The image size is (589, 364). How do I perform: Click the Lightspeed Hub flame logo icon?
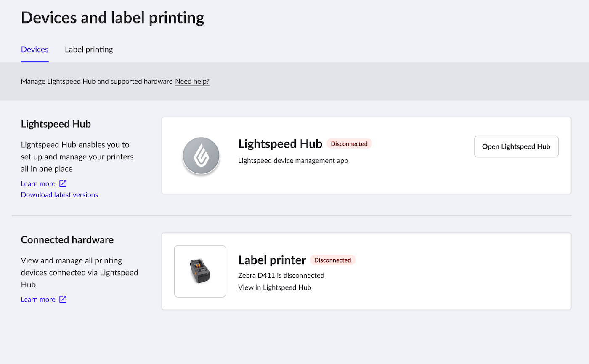click(201, 156)
